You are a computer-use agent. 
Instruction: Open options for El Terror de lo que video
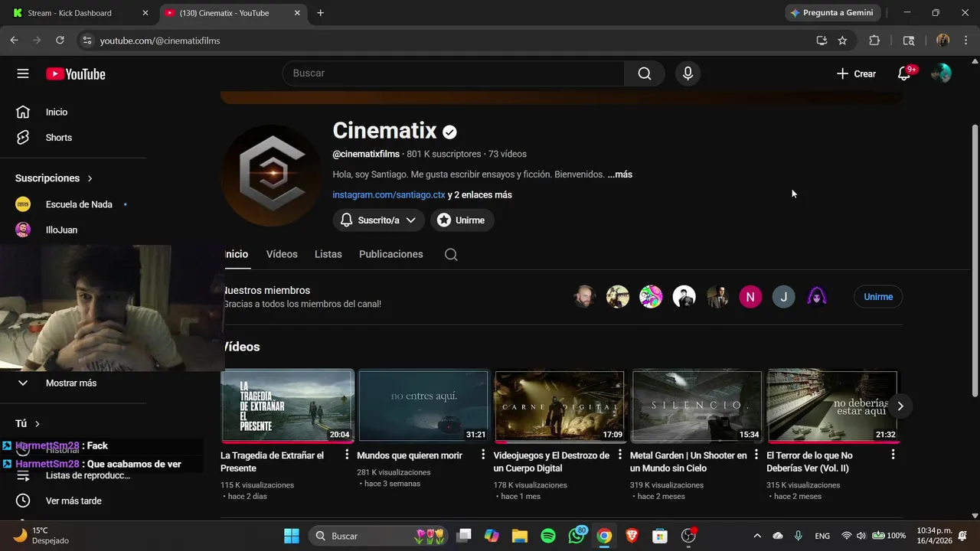(x=893, y=455)
